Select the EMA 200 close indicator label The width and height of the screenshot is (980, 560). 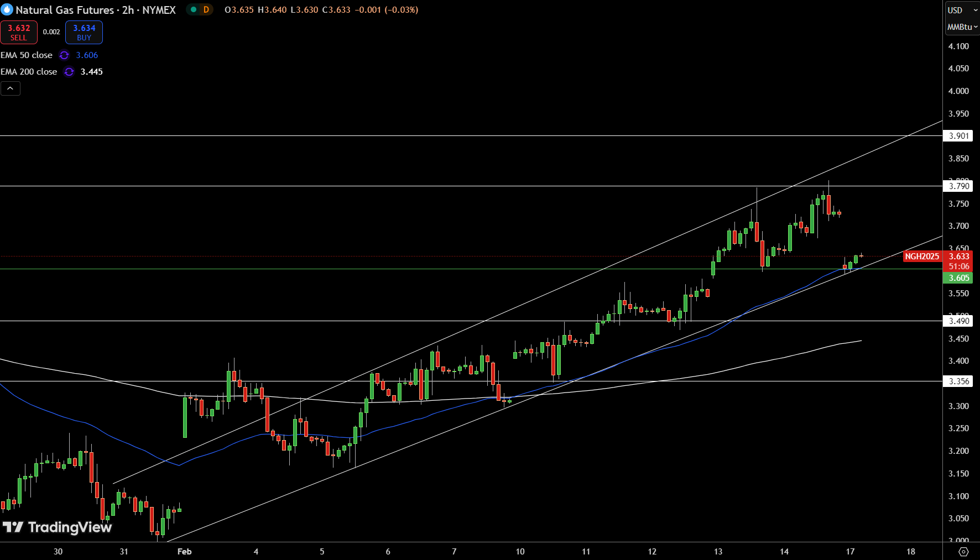click(29, 72)
